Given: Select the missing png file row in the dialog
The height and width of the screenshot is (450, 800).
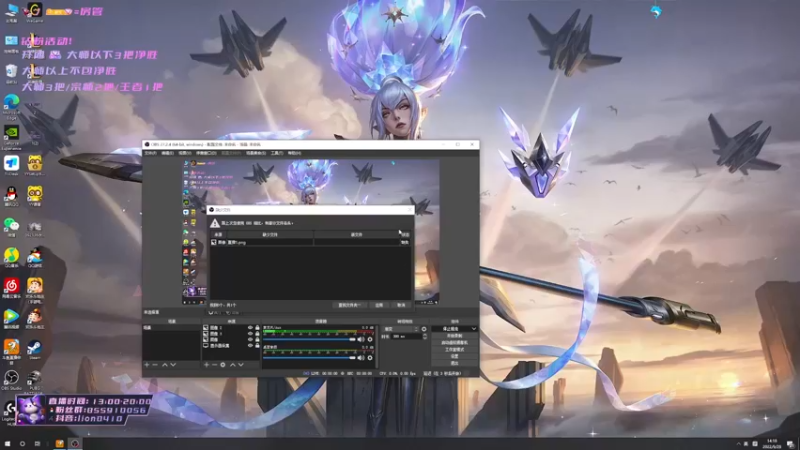Looking at the screenshot, I should click(311, 242).
